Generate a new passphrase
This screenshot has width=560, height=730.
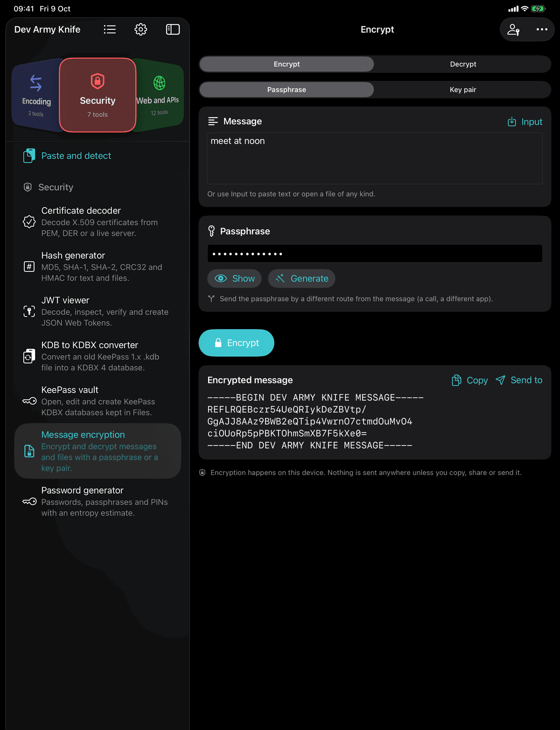pyautogui.click(x=301, y=278)
